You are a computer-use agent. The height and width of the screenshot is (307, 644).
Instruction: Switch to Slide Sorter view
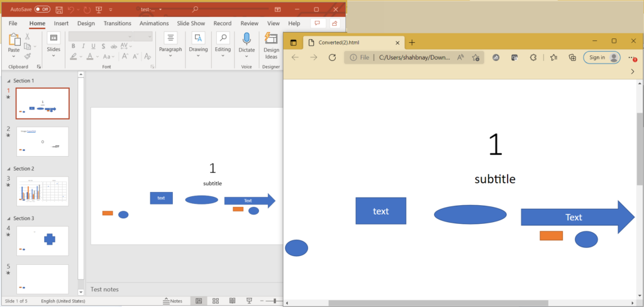[x=216, y=301]
